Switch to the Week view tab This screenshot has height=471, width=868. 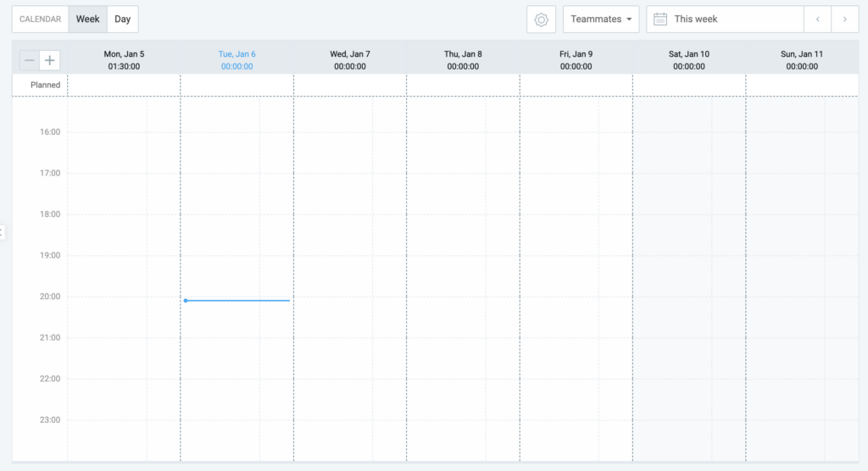point(87,19)
